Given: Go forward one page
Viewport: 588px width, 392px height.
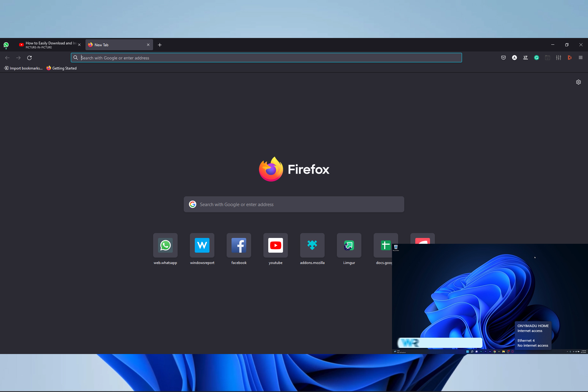Looking at the screenshot, I should tap(18, 58).
